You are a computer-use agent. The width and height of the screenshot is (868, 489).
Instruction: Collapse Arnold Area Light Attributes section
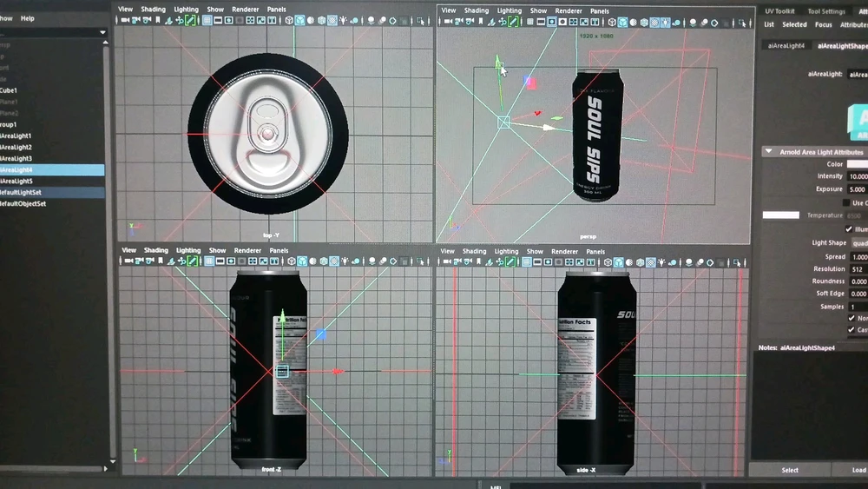point(768,152)
